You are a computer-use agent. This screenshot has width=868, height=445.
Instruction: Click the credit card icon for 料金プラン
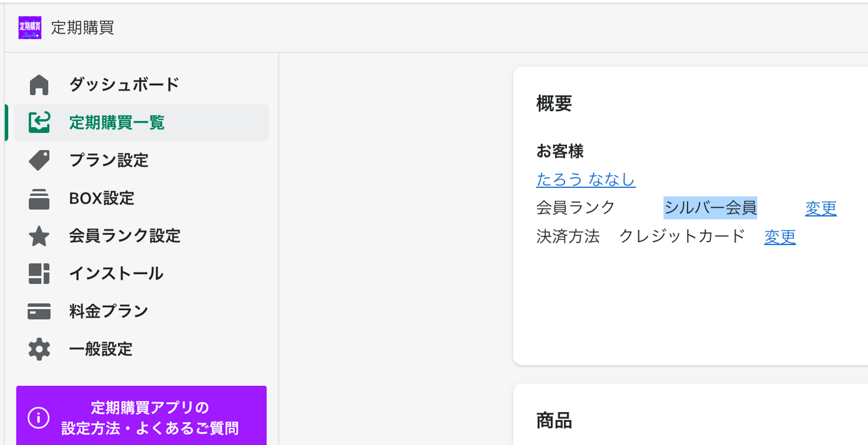[39, 311]
